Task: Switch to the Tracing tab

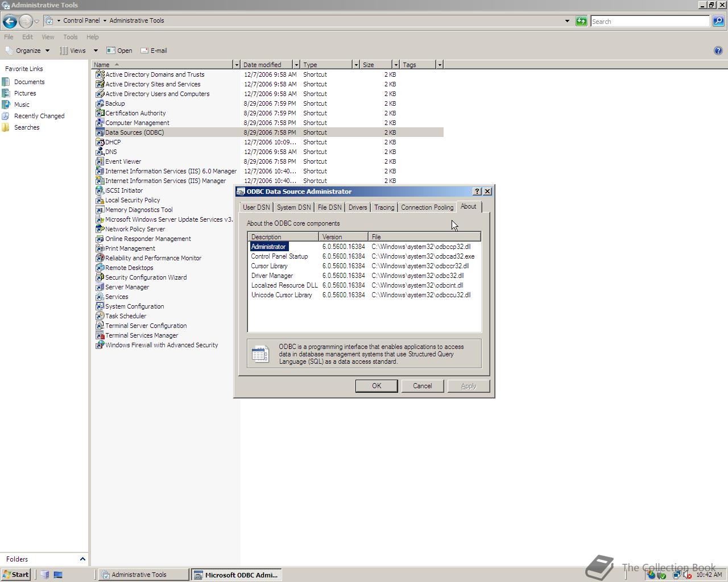Action: click(x=384, y=207)
